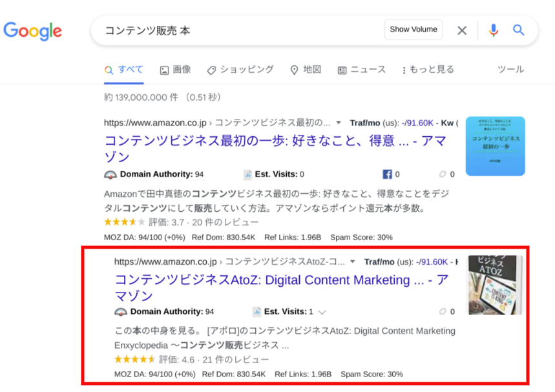Click the AtoZ result's Ref Links: 1.96B
This screenshot has height=392, width=555.
coord(303,375)
